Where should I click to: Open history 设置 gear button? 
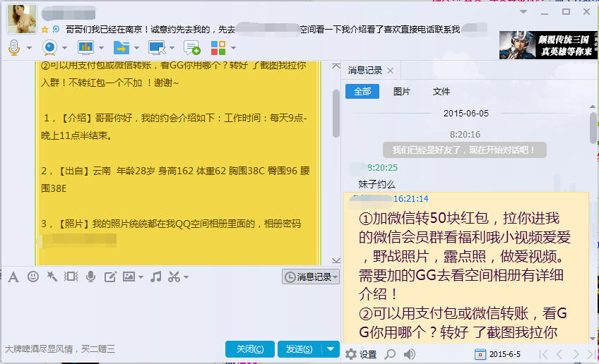361,354
